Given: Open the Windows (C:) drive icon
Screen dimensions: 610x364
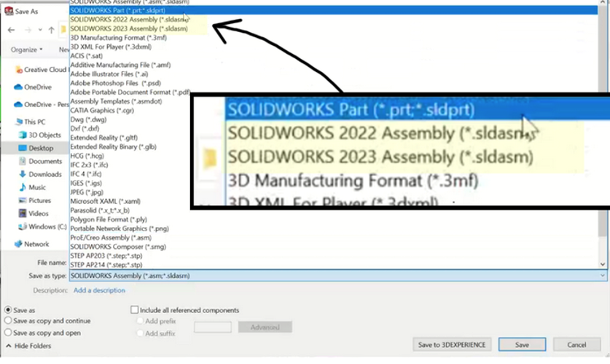Looking at the screenshot, I should (23, 226).
